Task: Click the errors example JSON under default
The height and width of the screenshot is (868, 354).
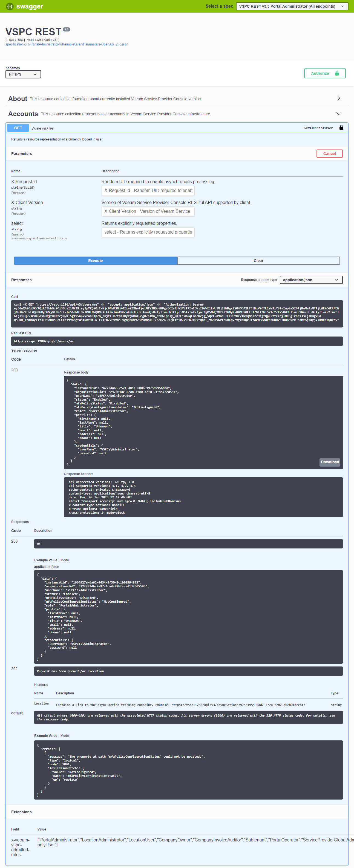Action: coord(188,770)
